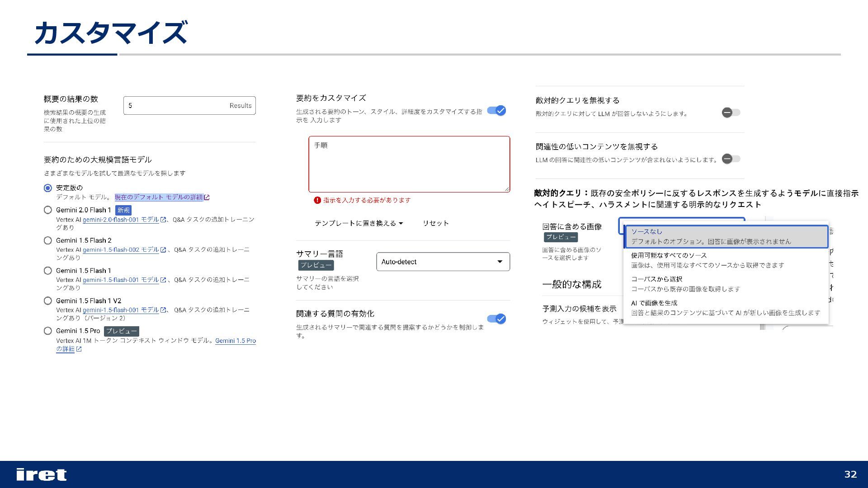Click external-link icon after デフォルト モデルの詳細
868x488 pixels.
207,197
